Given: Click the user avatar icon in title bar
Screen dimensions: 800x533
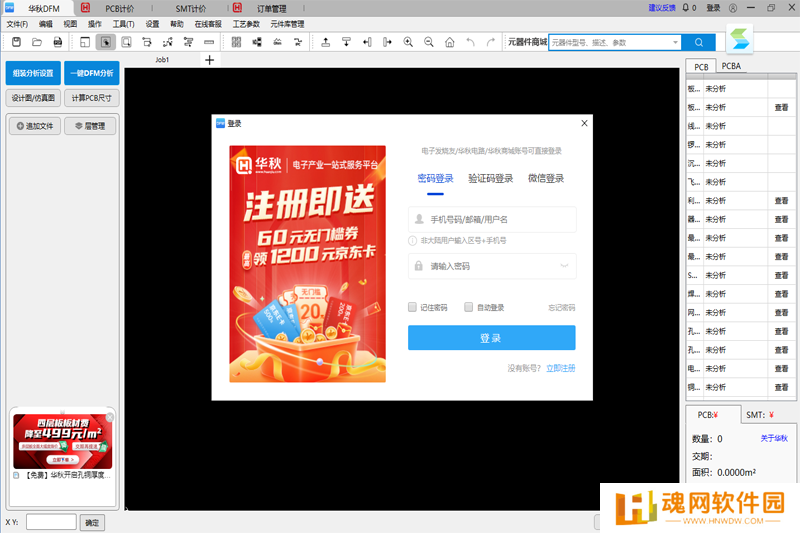Looking at the screenshot, I should point(733,8).
